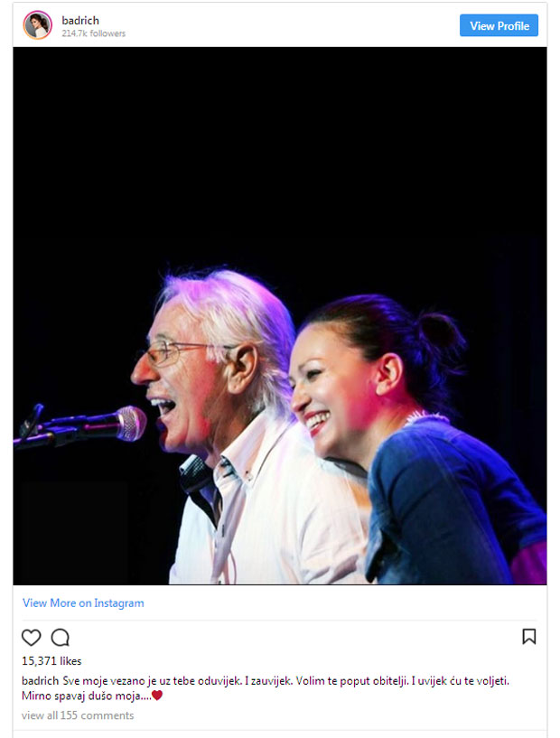Click the smiling woman's face in photo
The image size is (560, 738).
click(x=331, y=390)
